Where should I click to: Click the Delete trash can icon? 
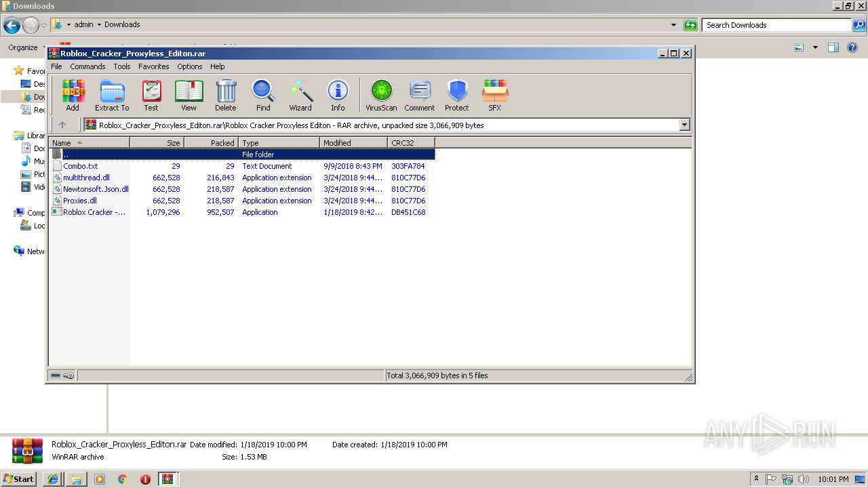(226, 95)
